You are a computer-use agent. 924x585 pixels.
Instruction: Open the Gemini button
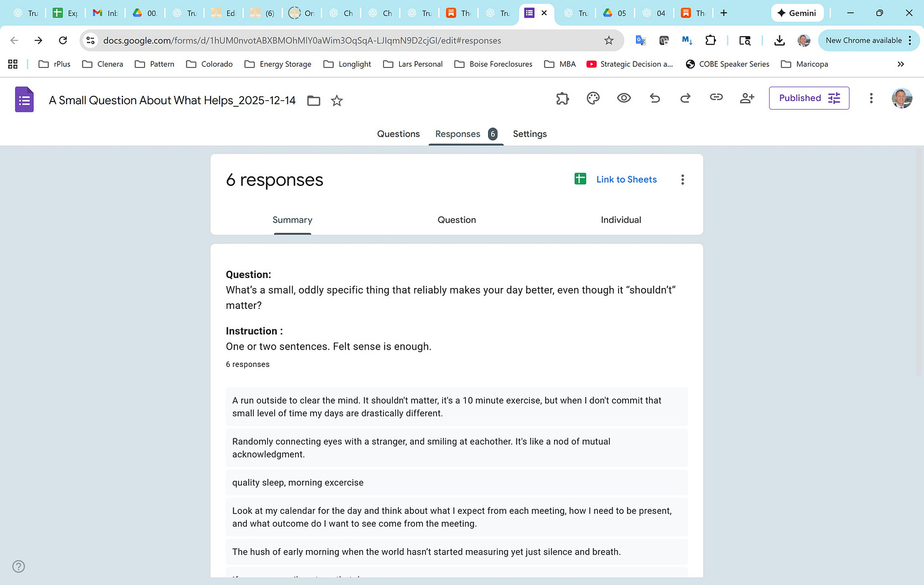pos(797,13)
